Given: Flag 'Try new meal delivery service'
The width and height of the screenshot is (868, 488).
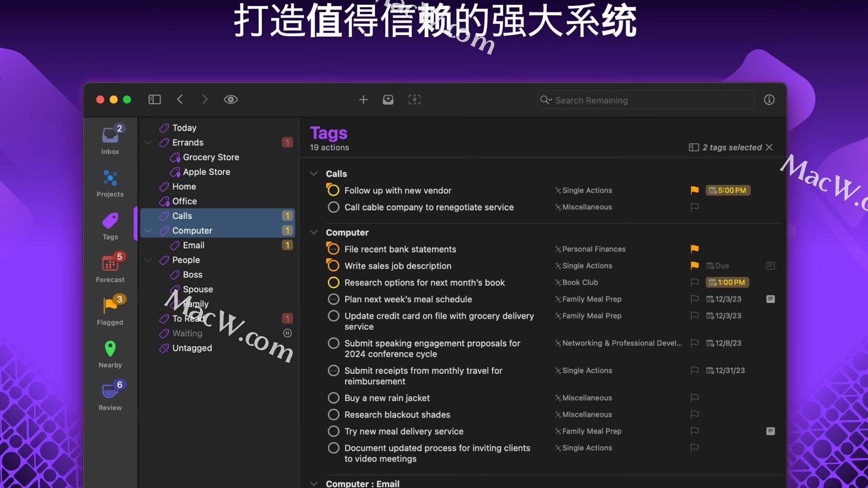Looking at the screenshot, I should coord(694,431).
